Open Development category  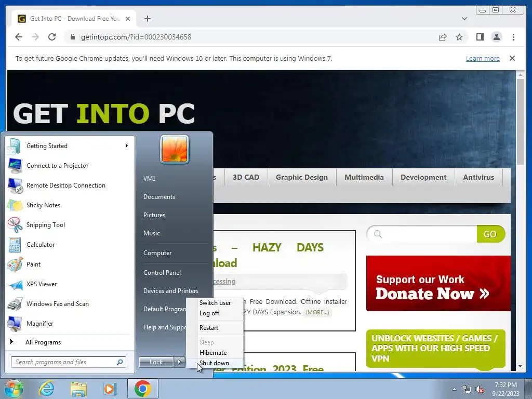423,178
